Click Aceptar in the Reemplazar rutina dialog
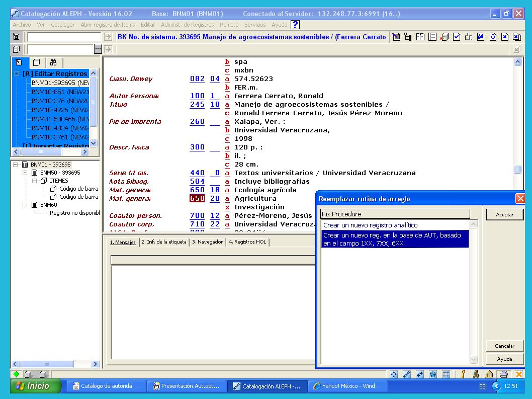The height and width of the screenshot is (399, 532). click(504, 215)
